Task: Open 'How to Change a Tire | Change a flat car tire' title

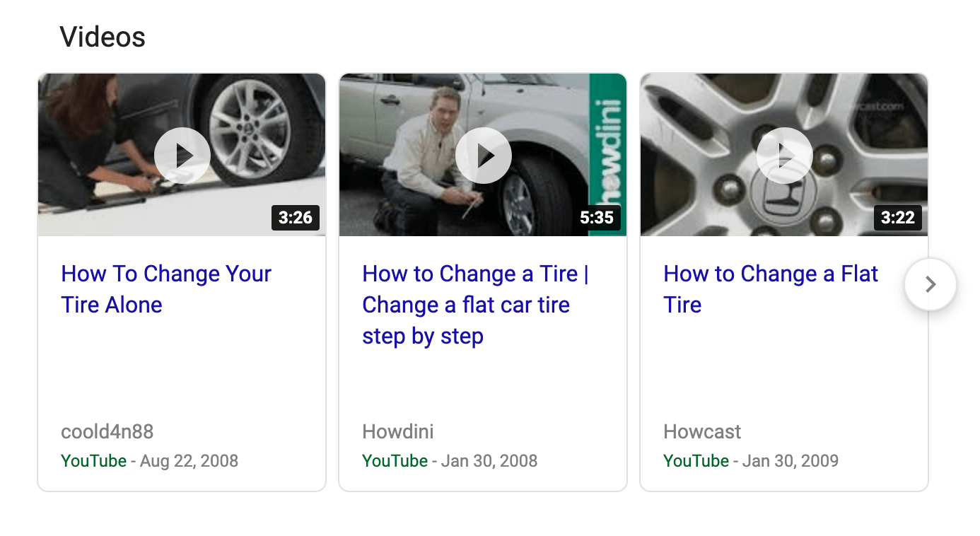Action: coord(475,305)
